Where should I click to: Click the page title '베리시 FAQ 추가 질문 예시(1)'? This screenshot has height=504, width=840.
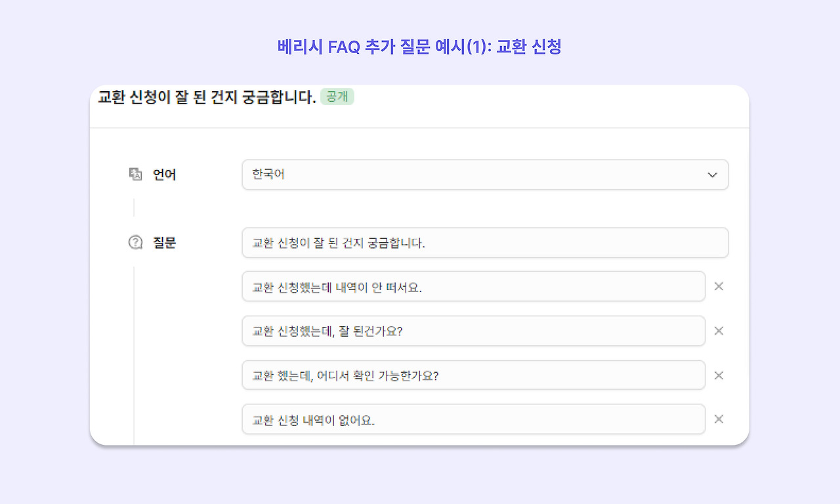(x=383, y=47)
